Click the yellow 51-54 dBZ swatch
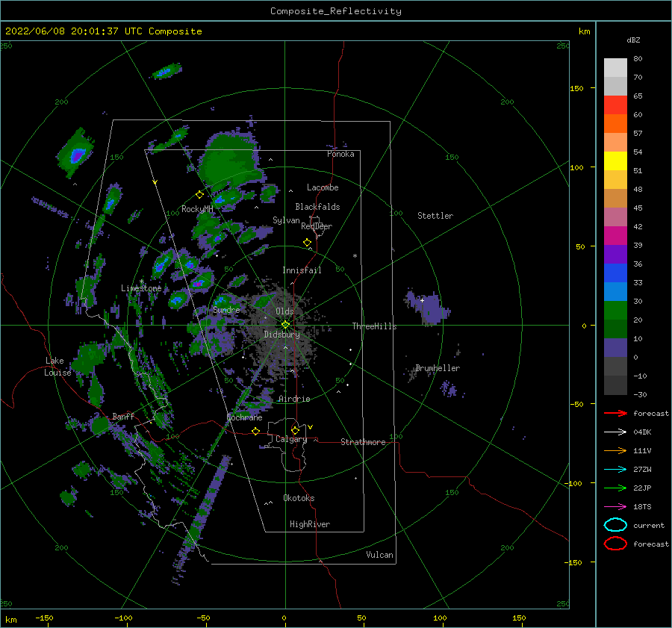 pos(615,161)
